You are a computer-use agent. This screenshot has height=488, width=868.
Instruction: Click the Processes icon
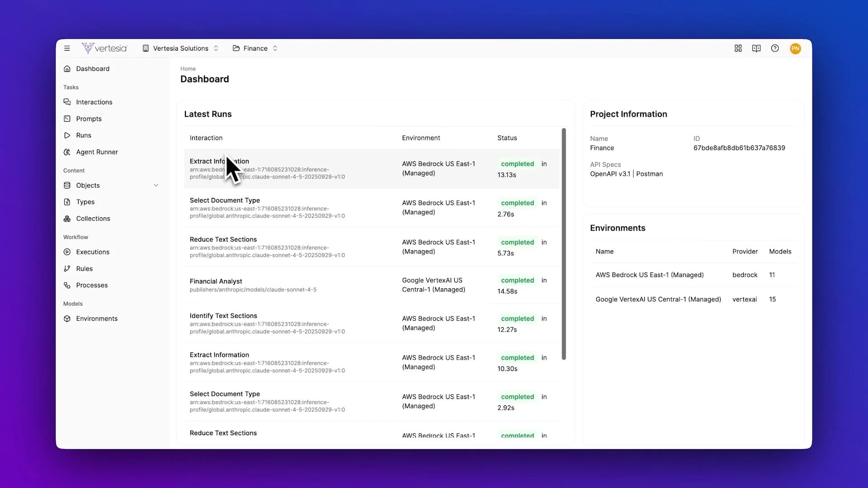pos(67,285)
